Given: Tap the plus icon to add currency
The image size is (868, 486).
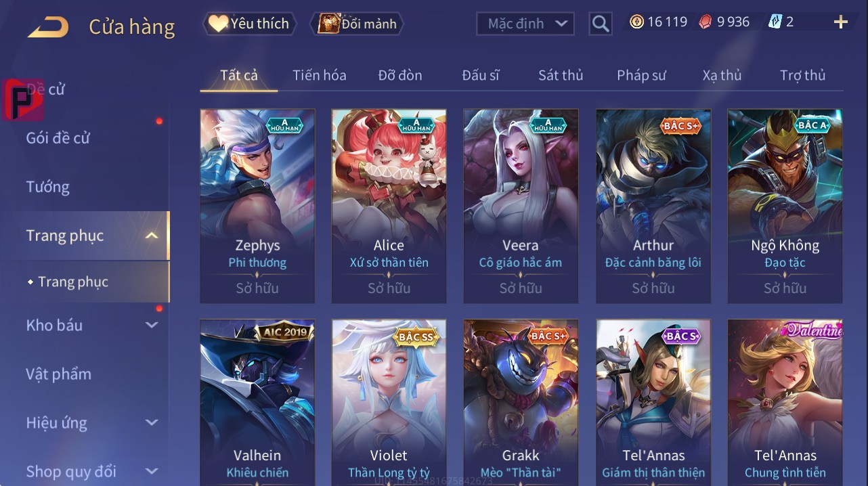Looking at the screenshot, I should [840, 22].
